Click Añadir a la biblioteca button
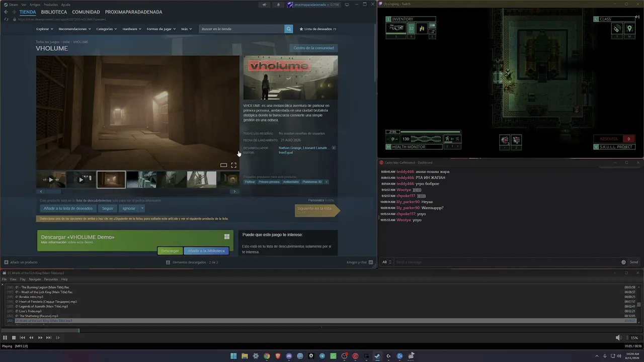644x362 pixels. coord(206,251)
